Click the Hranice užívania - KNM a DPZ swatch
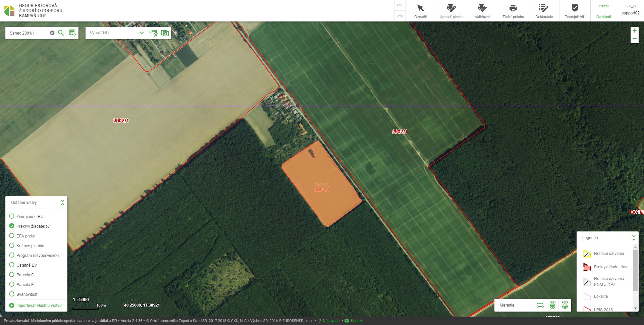This screenshot has height=325, width=644. pos(587,282)
